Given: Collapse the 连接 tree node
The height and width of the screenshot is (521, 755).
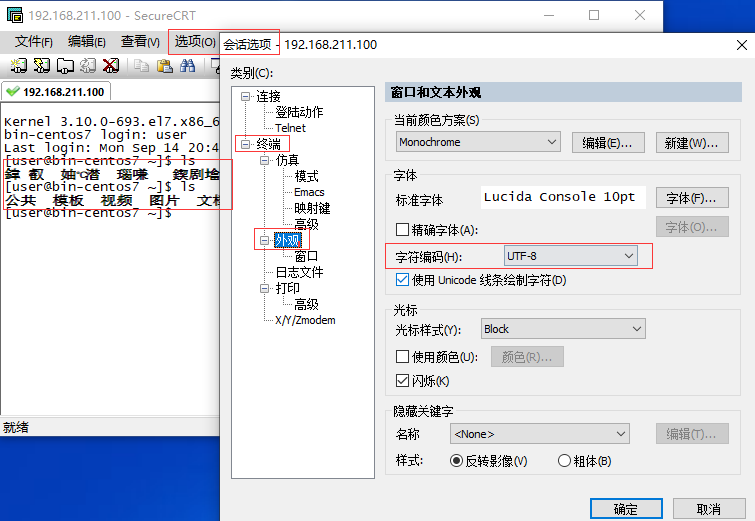Looking at the screenshot, I should pyautogui.click(x=246, y=96).
